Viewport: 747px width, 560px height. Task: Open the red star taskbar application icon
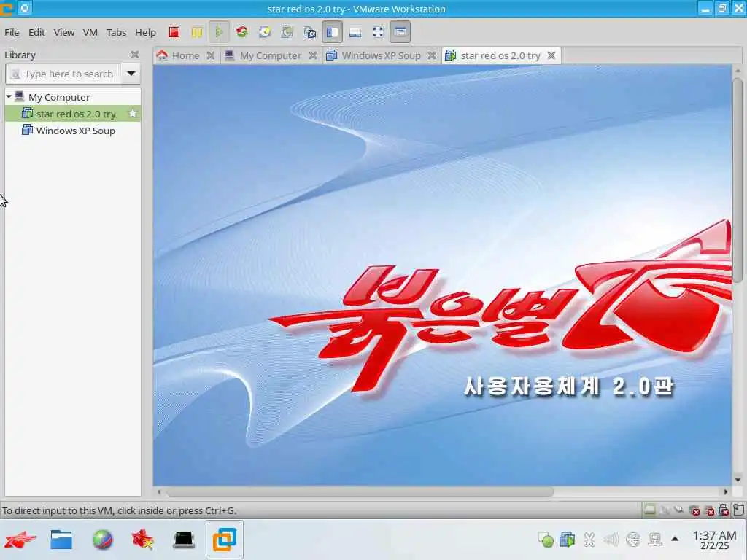coord(143,540)
